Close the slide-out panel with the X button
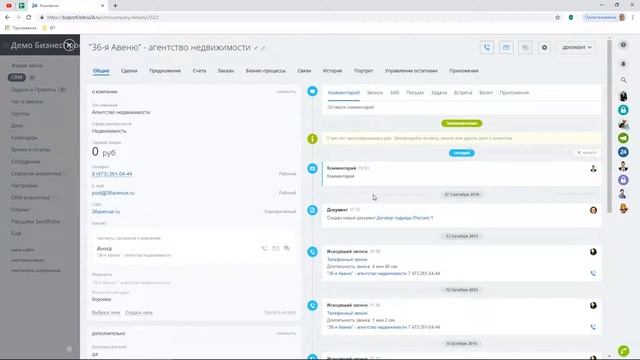 [69, 45]
